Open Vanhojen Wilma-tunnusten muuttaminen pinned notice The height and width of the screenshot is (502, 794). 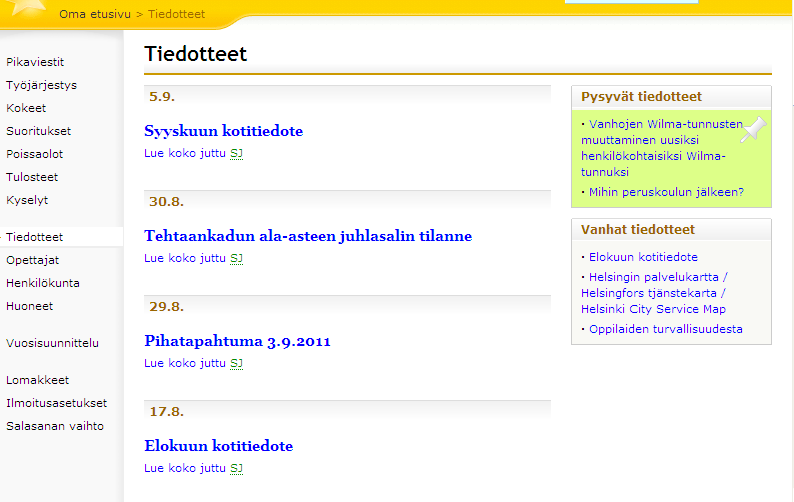click(661, 148)
